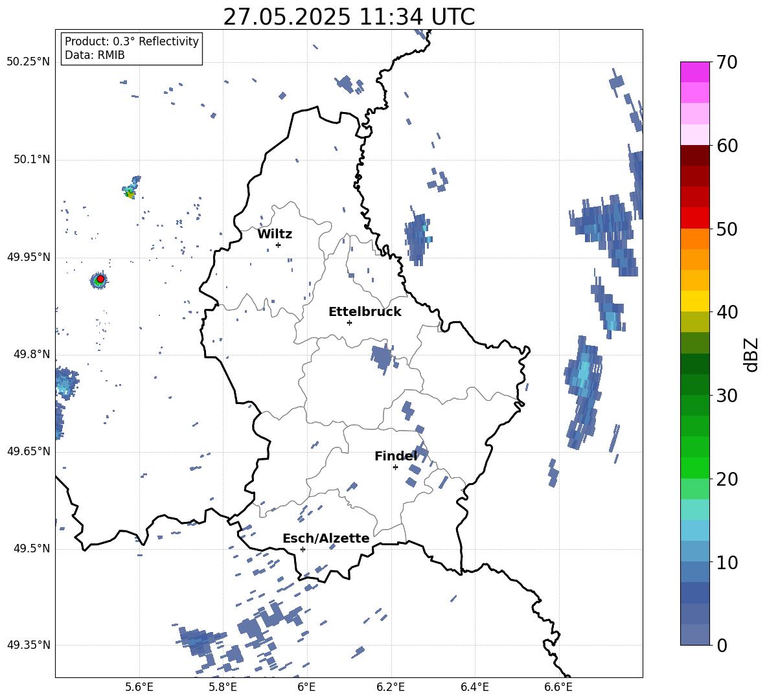Click the Wiltz cross marker
The width and height of the screenshot is (767, 700).
278,245
